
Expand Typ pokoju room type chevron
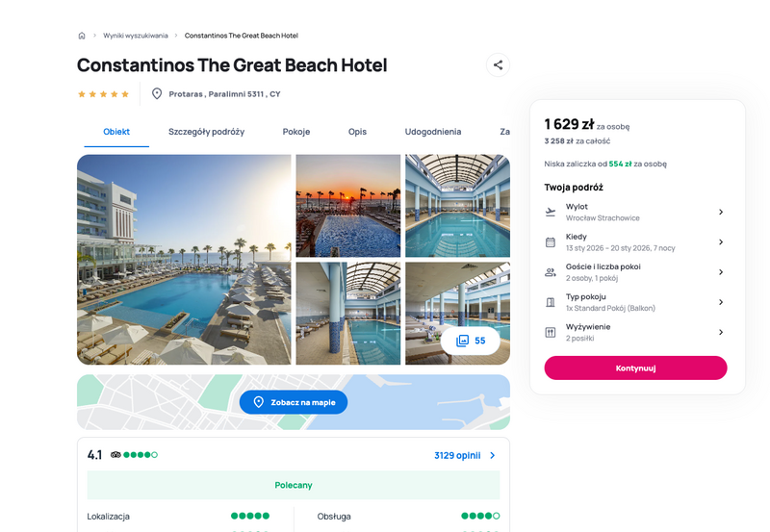pos(721,302)
